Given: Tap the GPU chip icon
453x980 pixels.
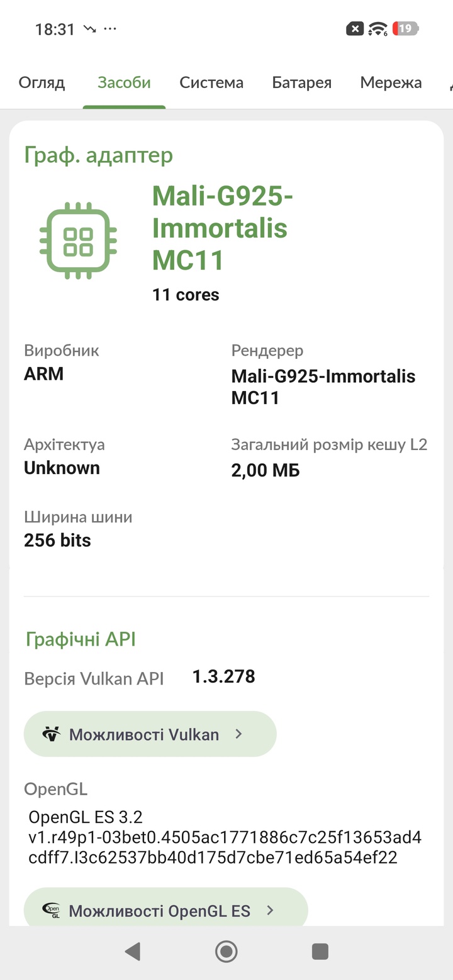Looking at the screenshot, I should (78, 241).
